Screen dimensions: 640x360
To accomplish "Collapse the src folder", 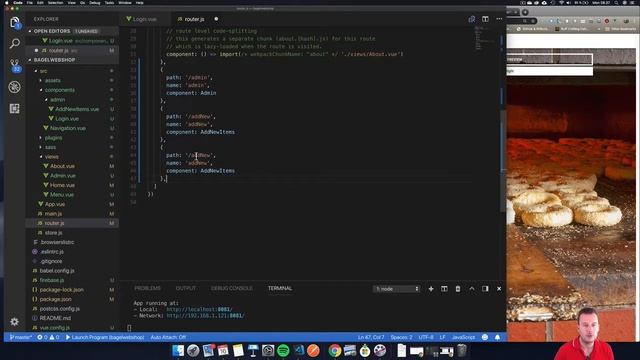I will [43, 71].
